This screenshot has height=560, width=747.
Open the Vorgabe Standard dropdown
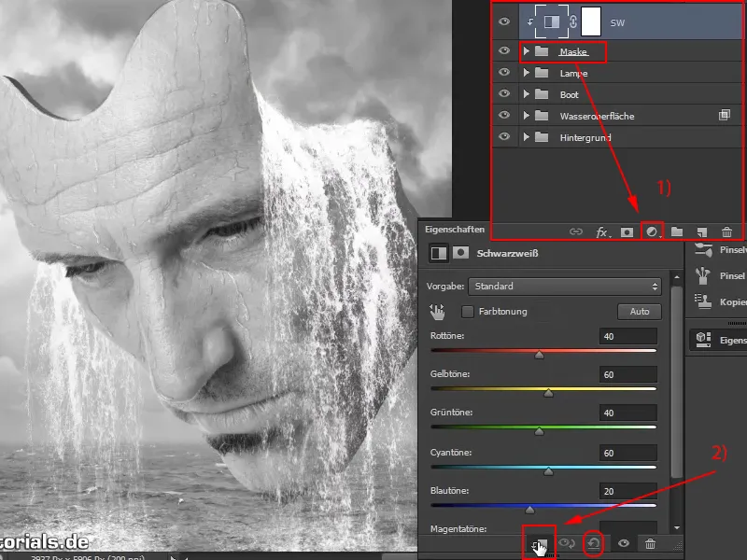click(565, 287)
